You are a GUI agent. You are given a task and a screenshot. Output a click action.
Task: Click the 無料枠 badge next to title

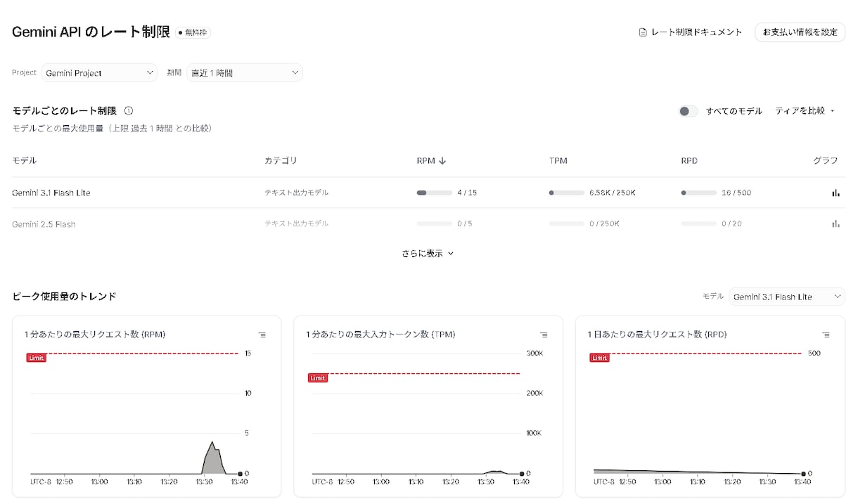tap(193, 32)
